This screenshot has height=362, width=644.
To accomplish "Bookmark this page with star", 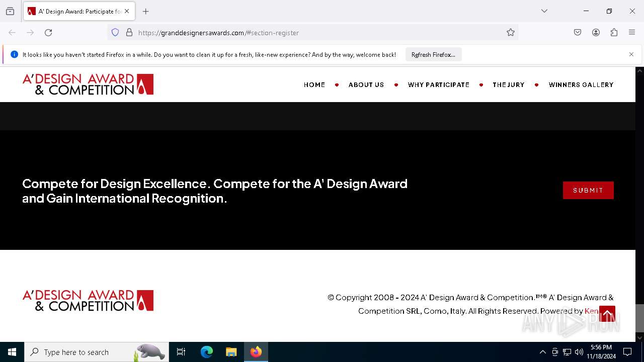I will [x=511, y=33].
